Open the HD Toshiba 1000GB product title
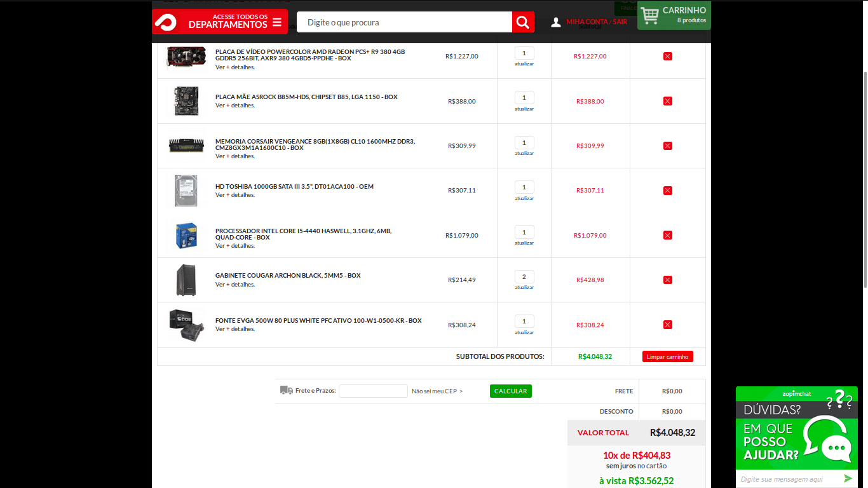Image resolution: width=868 pixels, height=488 pixels. click(x=294, y=186)
